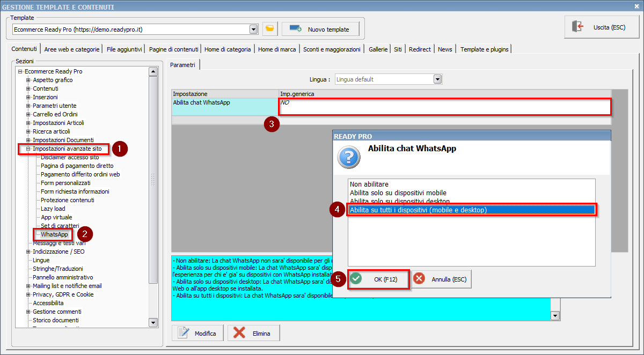
Task: Select the Parametri tab
Action: (182, 65)
